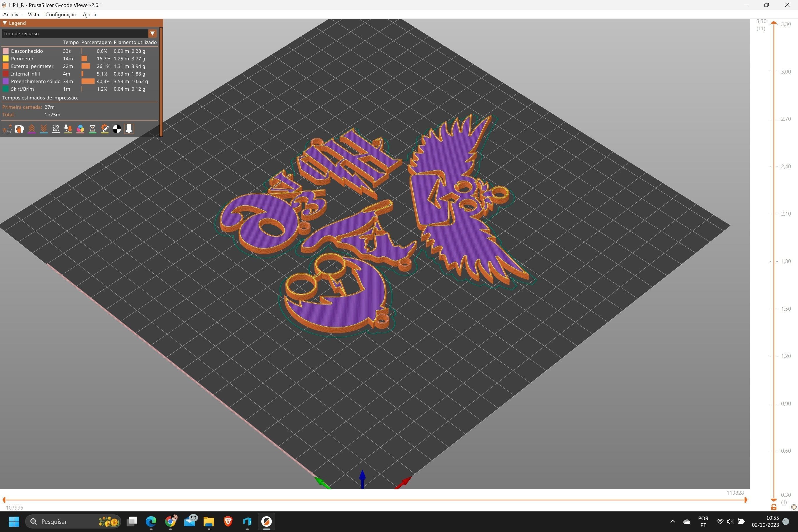The image size is (798, 532).
Task: Open the blue app next to Brave
Action: [247, 521]
